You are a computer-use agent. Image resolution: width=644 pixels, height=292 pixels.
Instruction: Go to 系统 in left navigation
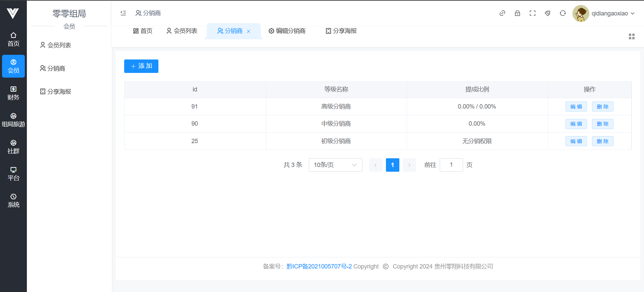click(x=13, y=201)
